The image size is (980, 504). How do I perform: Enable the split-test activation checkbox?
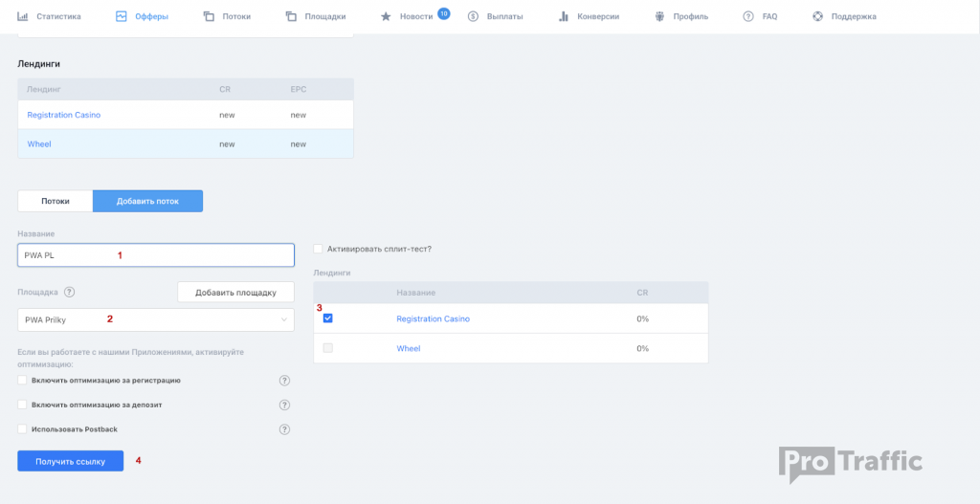tap(319, 249)
